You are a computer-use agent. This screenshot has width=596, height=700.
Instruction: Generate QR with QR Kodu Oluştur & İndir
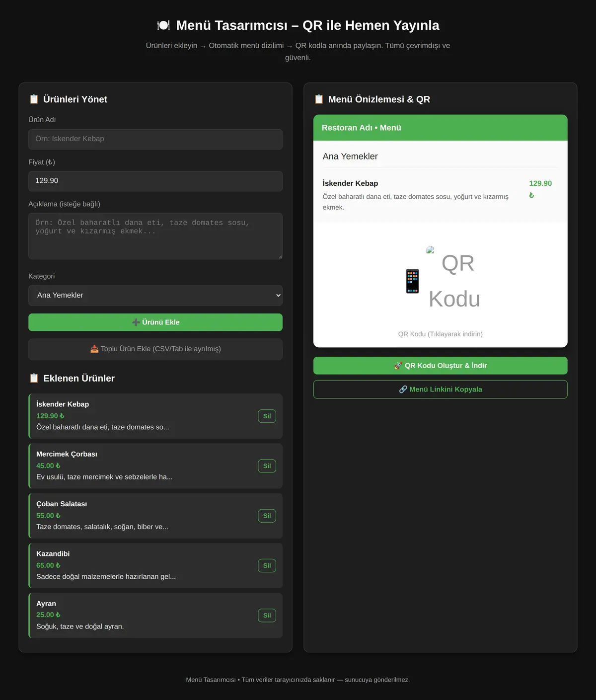[441, 366]
